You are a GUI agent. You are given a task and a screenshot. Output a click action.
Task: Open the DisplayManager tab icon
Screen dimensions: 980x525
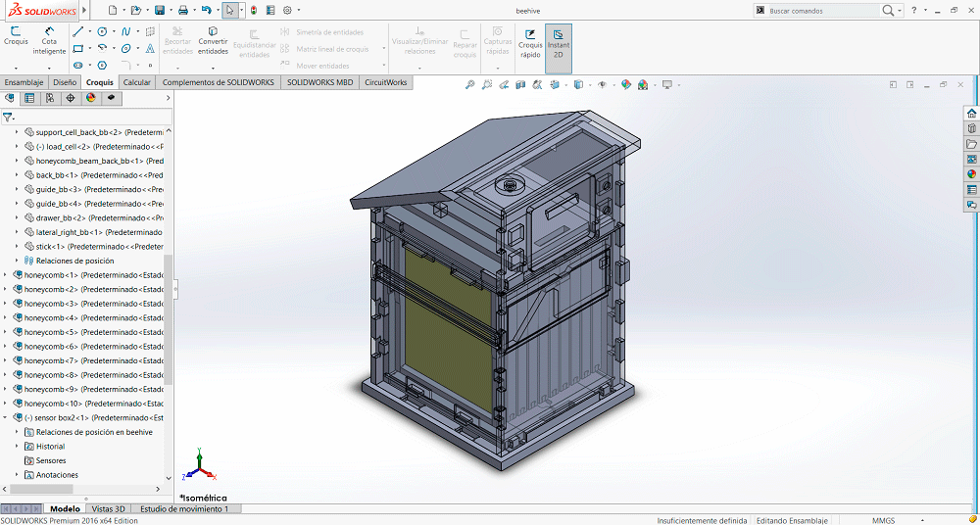point(91,98)
